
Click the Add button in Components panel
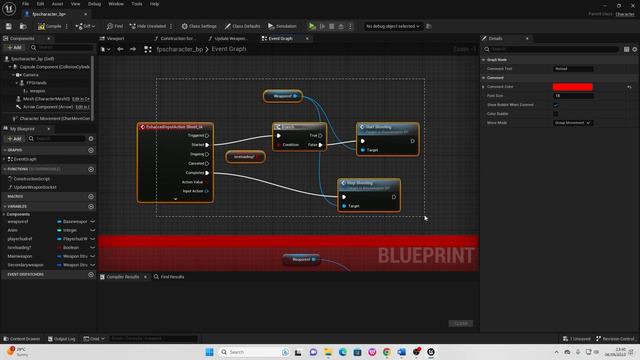tap(14, 48)
